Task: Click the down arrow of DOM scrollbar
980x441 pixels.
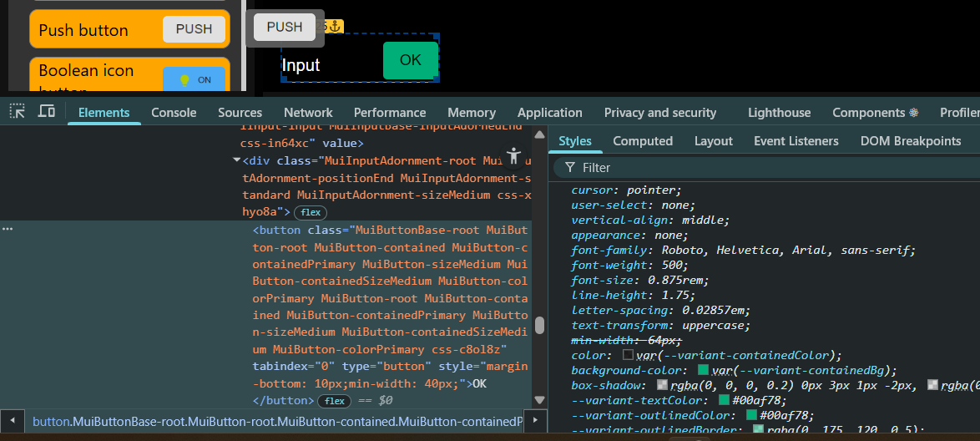Action: pyautogui.click(x=539, y=400)
